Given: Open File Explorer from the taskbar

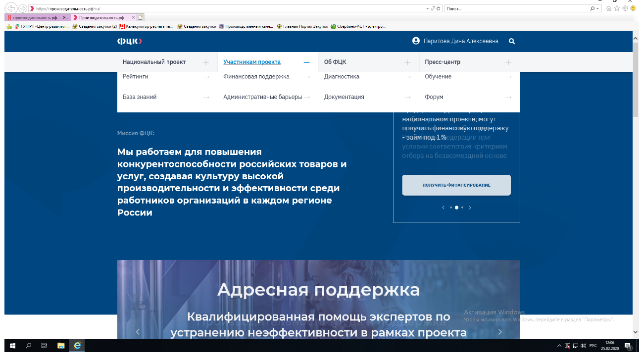Looking at the screenshot, I should point(61,346).
